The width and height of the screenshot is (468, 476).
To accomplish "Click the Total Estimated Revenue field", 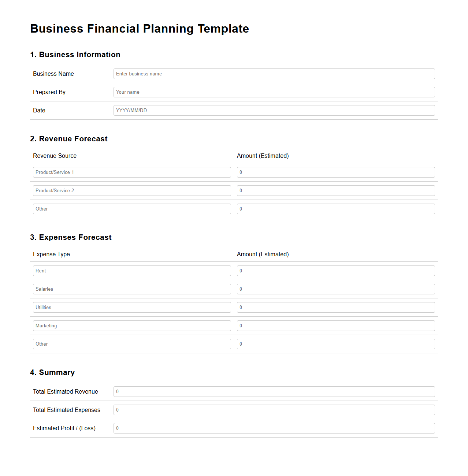I will 274,391.
